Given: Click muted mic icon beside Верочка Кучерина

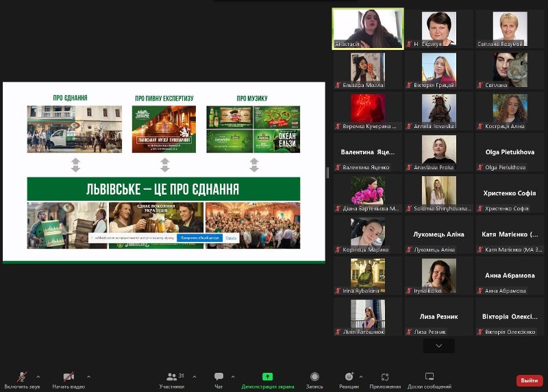Looking at the screenshot, I should pos(338,126).
